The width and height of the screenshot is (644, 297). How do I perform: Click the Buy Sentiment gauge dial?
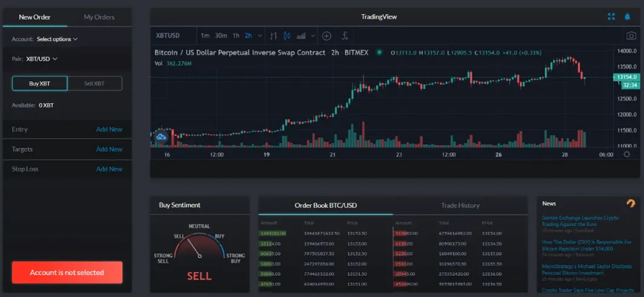pyautogui.click(x=200, y=246)
